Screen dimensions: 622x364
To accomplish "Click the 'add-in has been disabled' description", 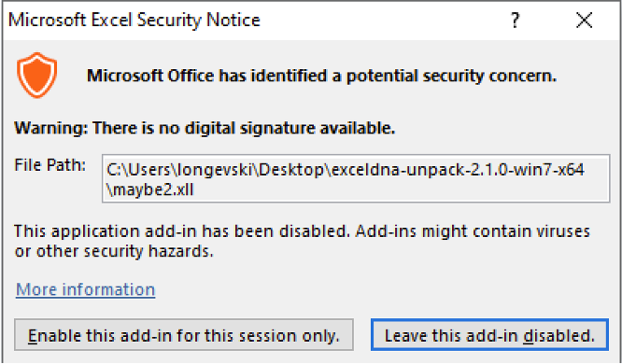I will [x=302, y=231].
